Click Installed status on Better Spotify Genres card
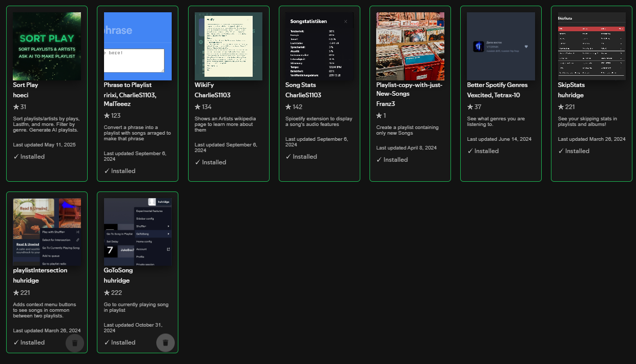Screen dimensions: 636x364 click(x=483, y=151)
